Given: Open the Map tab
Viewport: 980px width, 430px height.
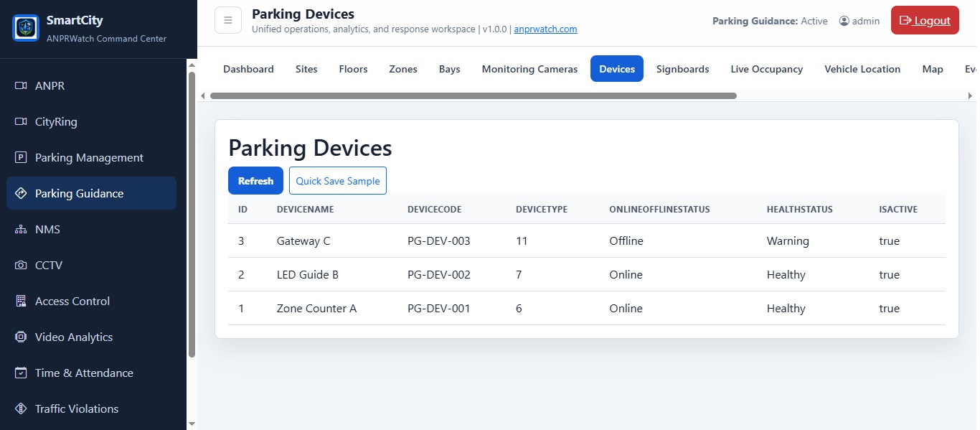Looking at the screenshot, I should pos(933,69).
